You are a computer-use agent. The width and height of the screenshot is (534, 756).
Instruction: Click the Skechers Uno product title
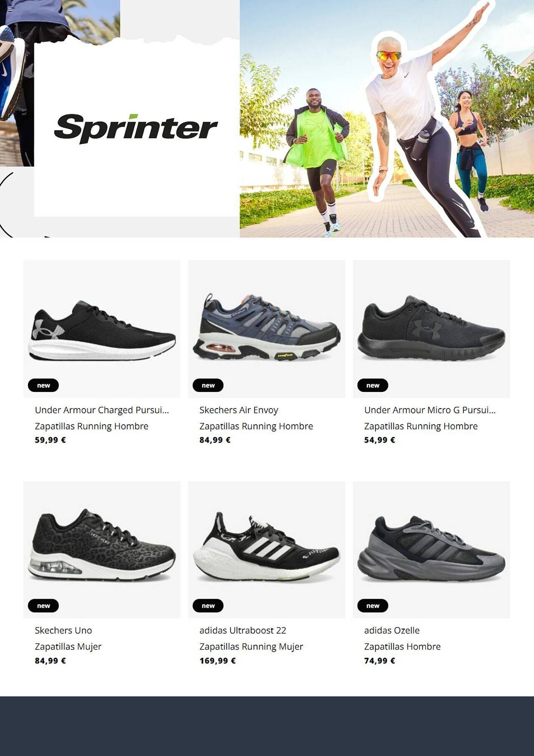(63, 631)
